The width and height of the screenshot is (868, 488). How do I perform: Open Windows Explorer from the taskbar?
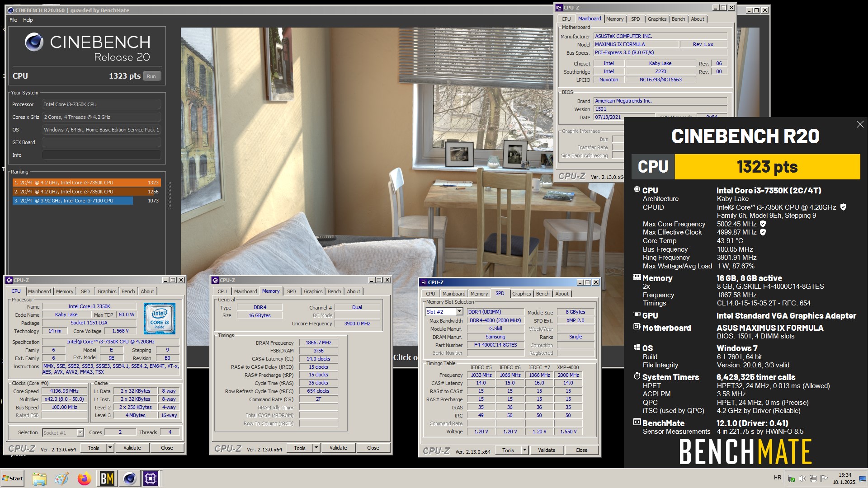(x=39, y=479)
